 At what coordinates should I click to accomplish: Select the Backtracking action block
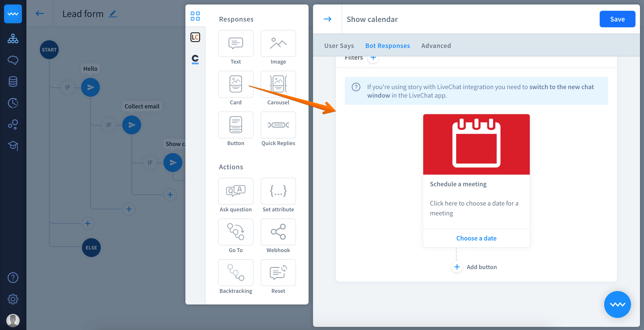click(236, 272)
